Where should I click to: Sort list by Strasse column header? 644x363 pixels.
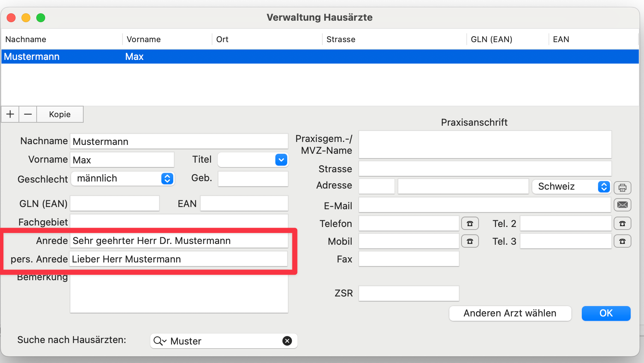pyautogui.click(x=395, y=39)
